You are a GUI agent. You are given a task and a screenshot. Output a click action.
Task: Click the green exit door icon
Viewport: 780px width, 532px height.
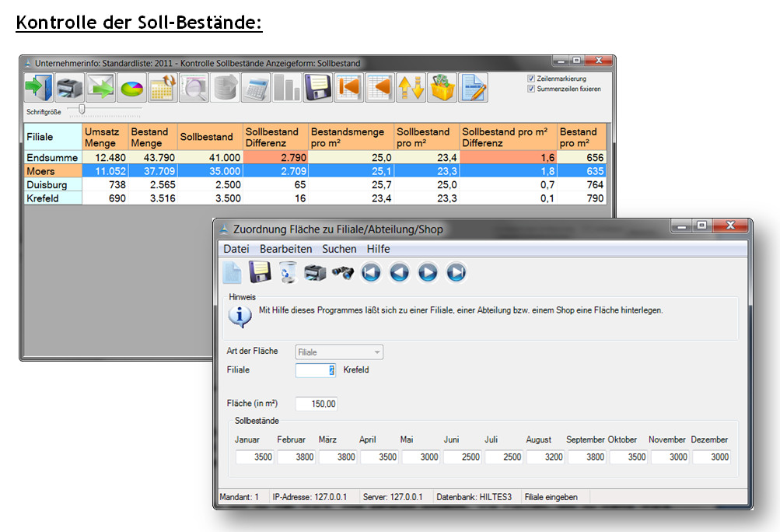pos(38,88)
